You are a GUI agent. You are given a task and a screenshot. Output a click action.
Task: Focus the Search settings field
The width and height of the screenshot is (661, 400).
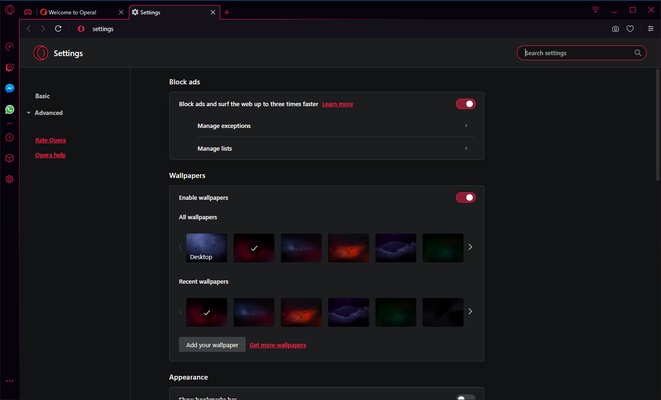(581, 53)
